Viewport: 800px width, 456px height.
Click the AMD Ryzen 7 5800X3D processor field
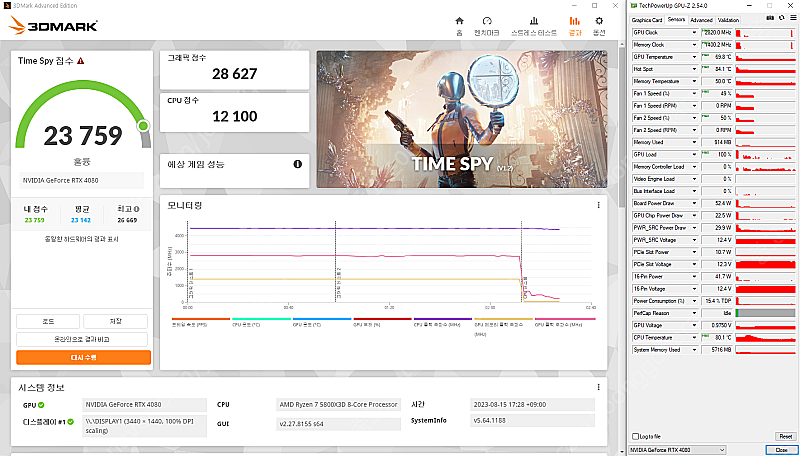[338, 404]
